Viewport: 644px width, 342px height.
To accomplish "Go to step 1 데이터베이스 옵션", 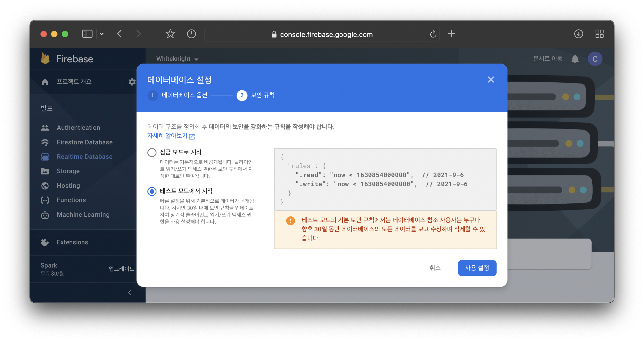I will click(178, 95).
